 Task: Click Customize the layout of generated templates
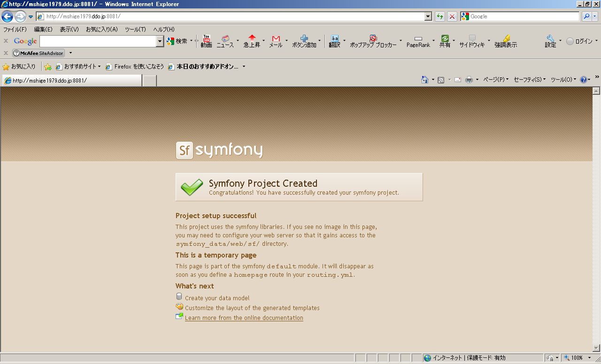click(252, 308)
